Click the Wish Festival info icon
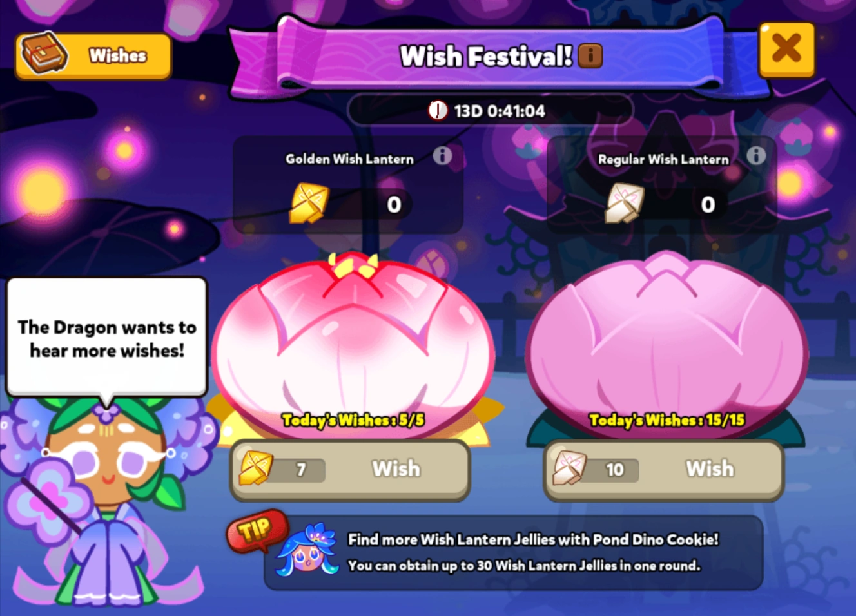 [590, 56]
